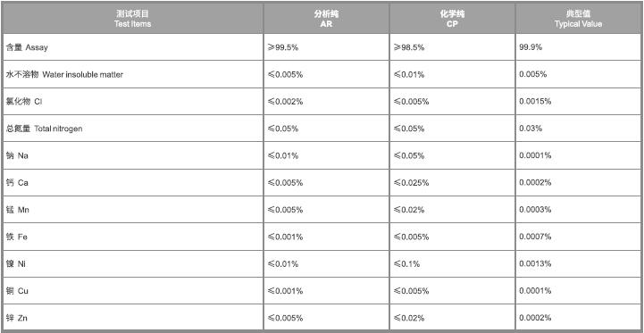The height and width of the screenshot is (333, 644).
Task: Select the Water insoluble matter cell
Action: [x=64, y=74]
